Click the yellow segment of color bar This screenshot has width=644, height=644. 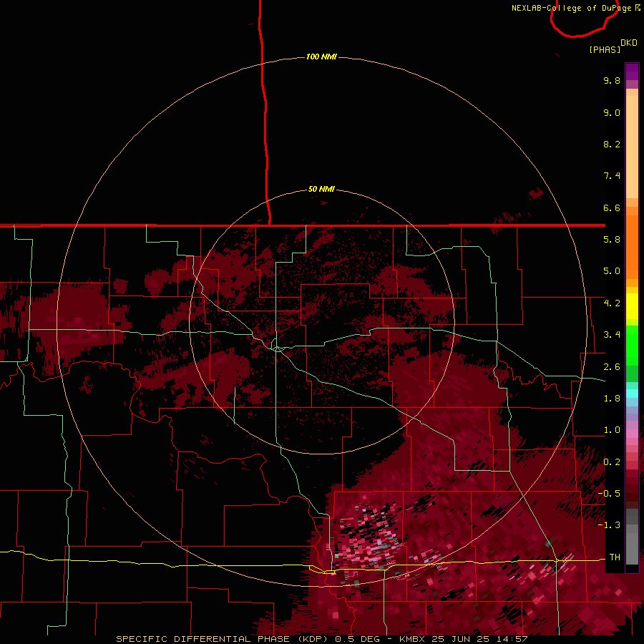tap(632, 306)
